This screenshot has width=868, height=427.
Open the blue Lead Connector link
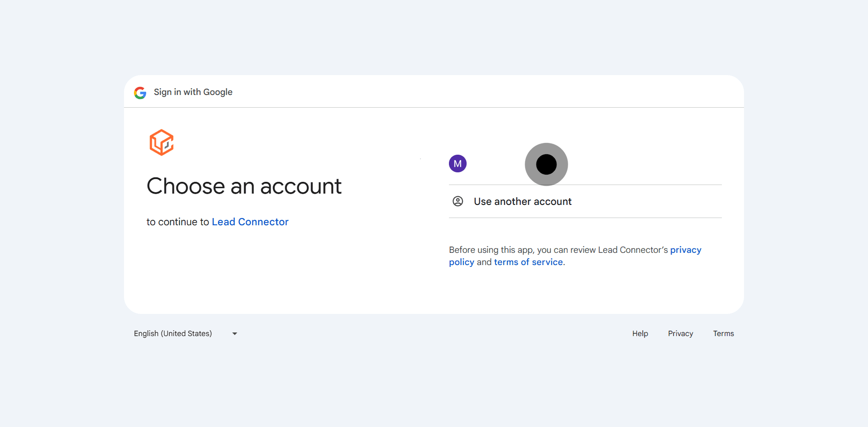click(x=250, y=222)
